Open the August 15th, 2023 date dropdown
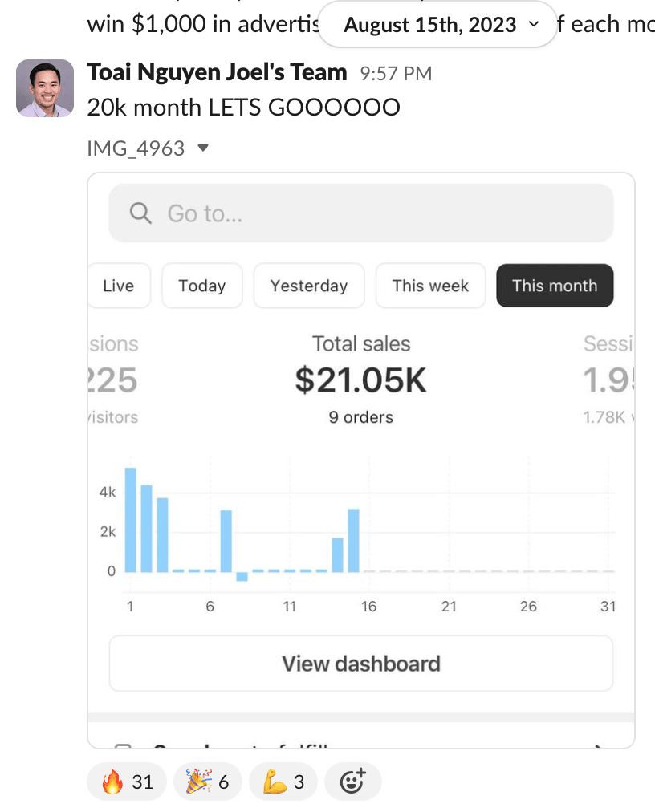Viewport: 655px width, 812px height. pyautogui.click(x=437, y=25)
